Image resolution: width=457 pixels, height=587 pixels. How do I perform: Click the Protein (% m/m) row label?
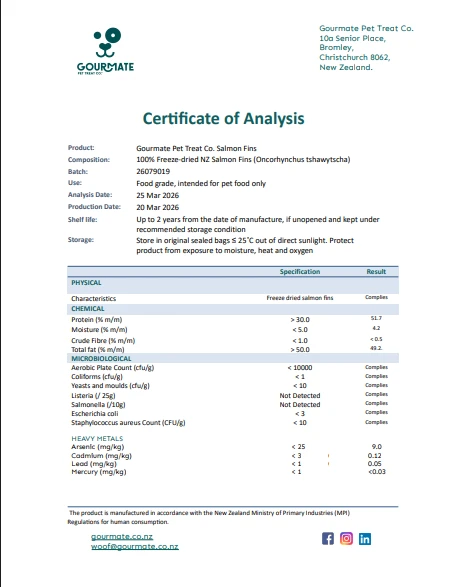[x=97, y=320]
